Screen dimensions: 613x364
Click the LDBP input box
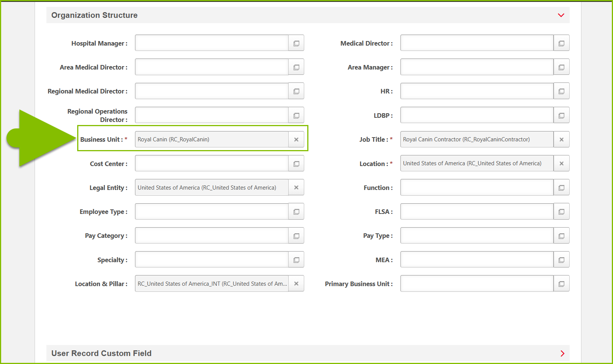477,115
